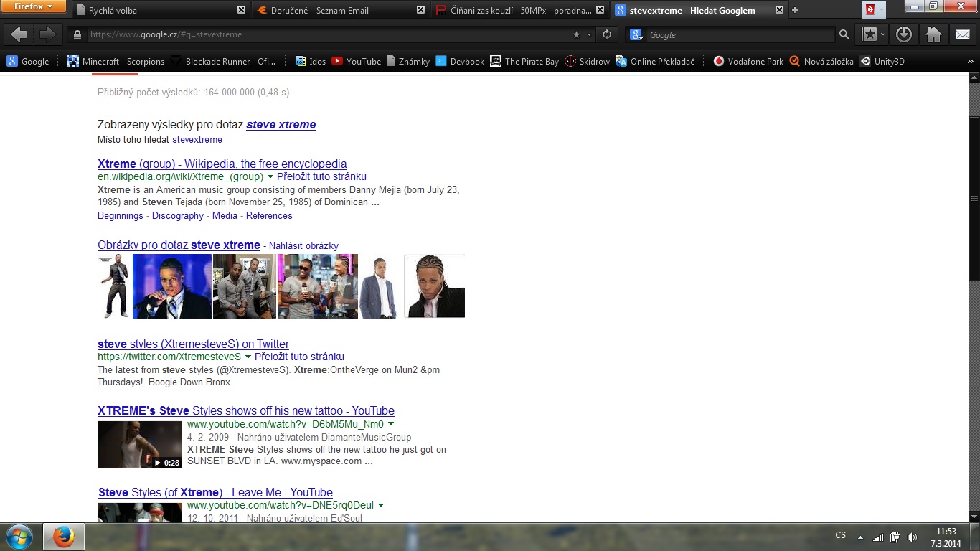Reload the page with the refresh icon
980x551 pixels.
point(607,34)
